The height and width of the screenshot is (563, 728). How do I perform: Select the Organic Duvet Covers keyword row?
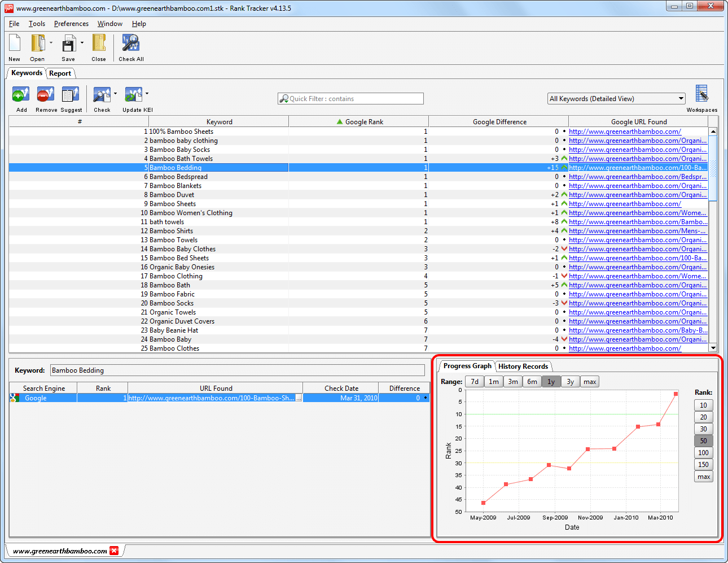tap(358, 321)
